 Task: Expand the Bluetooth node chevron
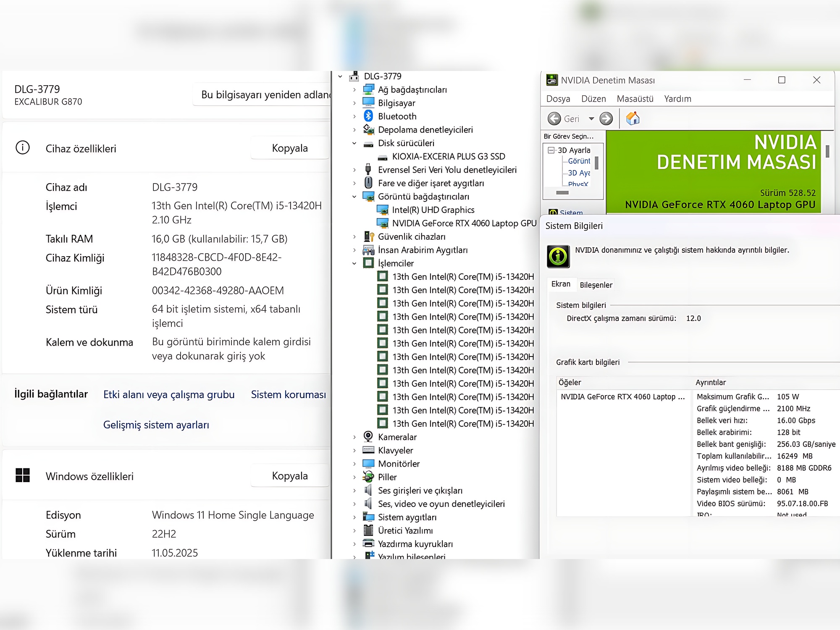pyautogui.click(x=354, y=116)
